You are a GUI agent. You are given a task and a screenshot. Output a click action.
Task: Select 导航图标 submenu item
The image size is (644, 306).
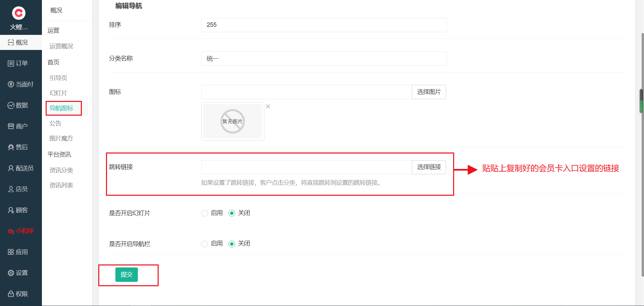(61, 108)
